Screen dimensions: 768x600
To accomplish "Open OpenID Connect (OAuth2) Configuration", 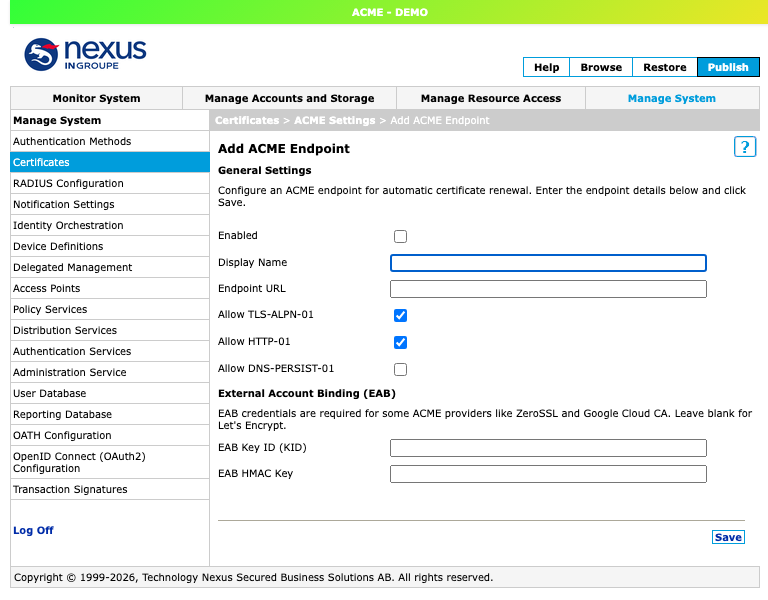I will [110, 462].
